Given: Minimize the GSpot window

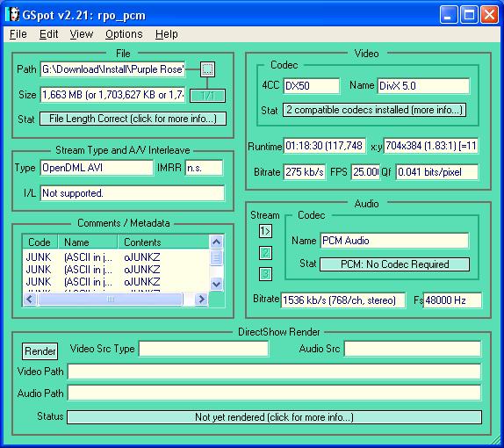Looking at the screenshot, I should click(x=449, y=15).
